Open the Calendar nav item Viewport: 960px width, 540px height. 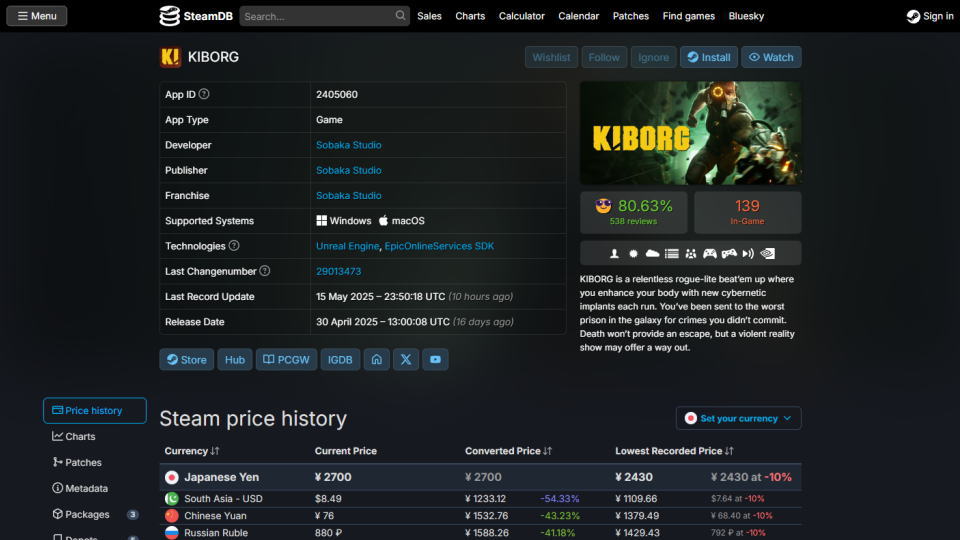point(578,16)
